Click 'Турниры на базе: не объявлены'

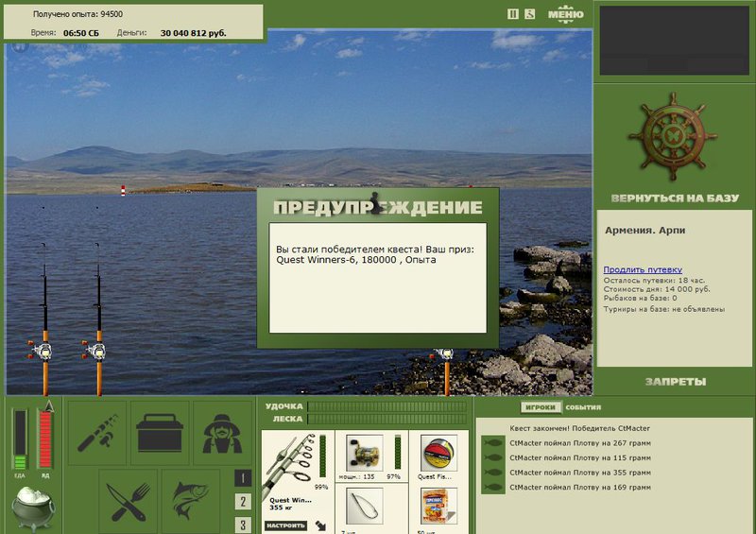(x=664, y=309)
